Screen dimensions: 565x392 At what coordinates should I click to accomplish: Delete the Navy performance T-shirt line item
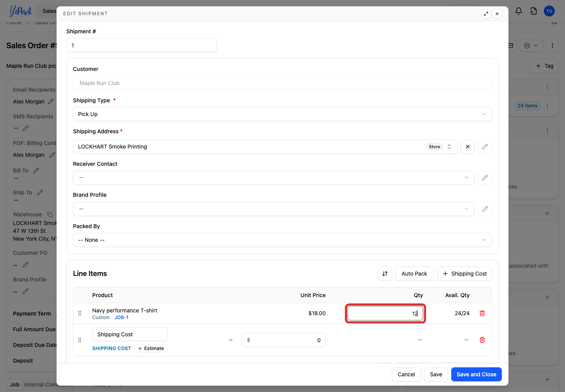482,313
